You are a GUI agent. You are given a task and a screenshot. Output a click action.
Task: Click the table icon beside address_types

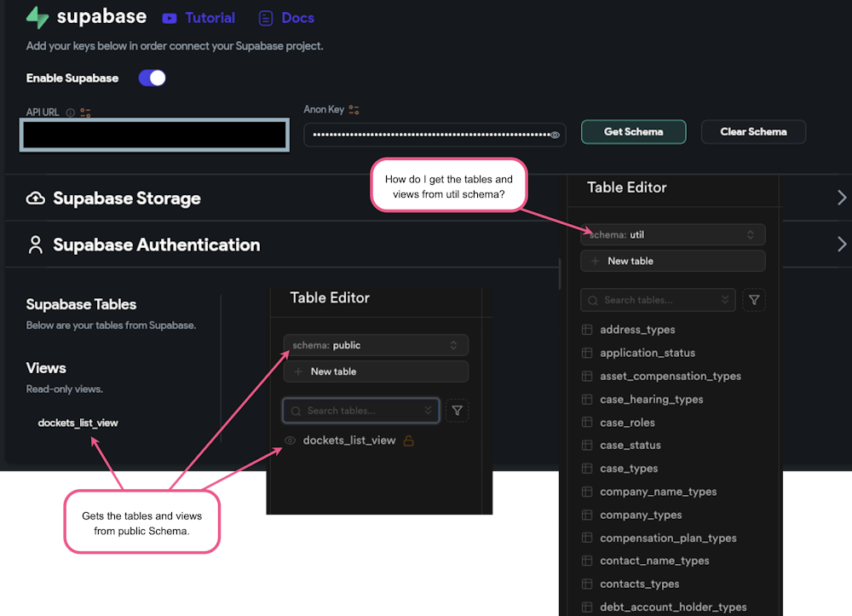pyautogui.click(x=588, y=330)
